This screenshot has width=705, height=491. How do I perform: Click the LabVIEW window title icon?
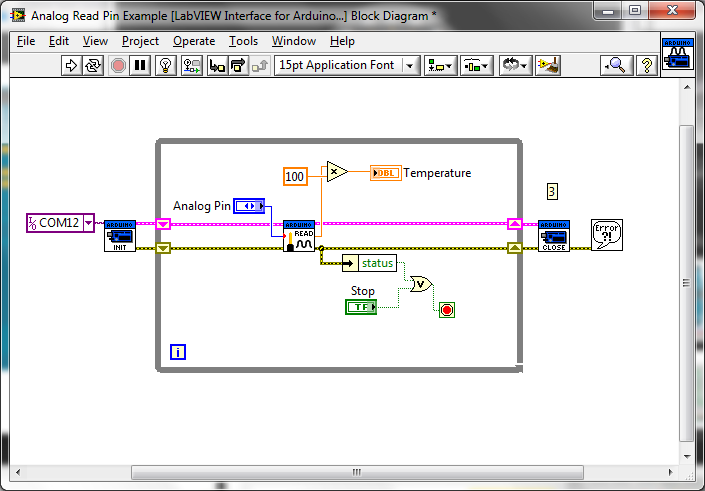(x=18, y=15)
